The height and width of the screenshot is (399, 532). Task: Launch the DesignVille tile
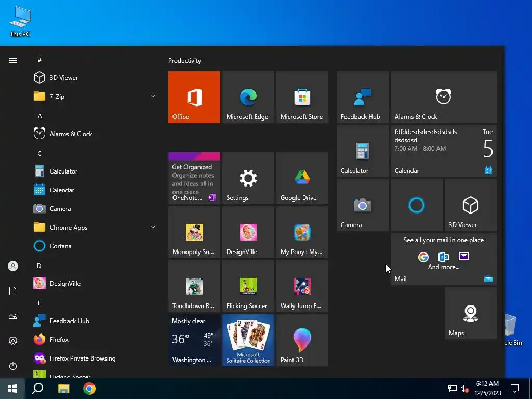[248, 232]
